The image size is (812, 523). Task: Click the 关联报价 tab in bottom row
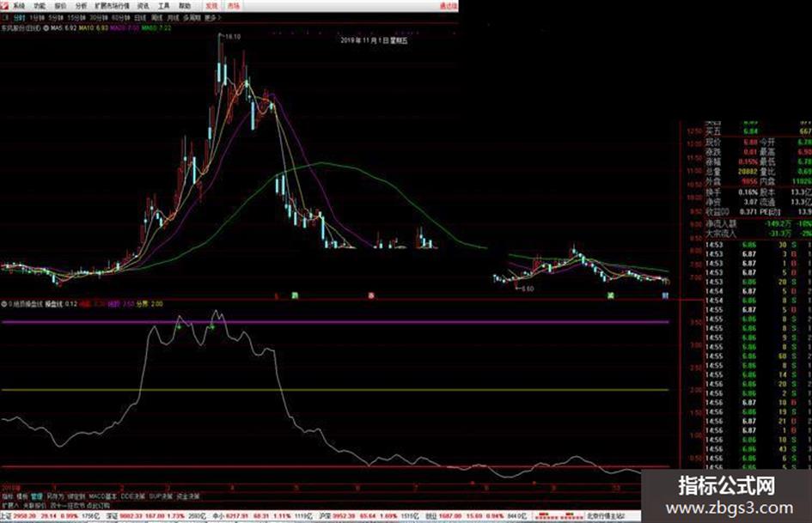pos(34,505)
